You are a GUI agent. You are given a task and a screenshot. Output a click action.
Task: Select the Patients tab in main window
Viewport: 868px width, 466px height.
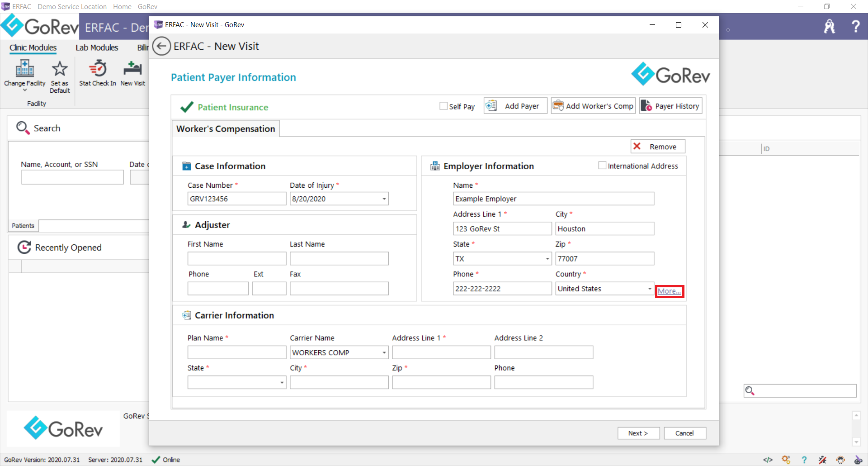coord(23,225)
